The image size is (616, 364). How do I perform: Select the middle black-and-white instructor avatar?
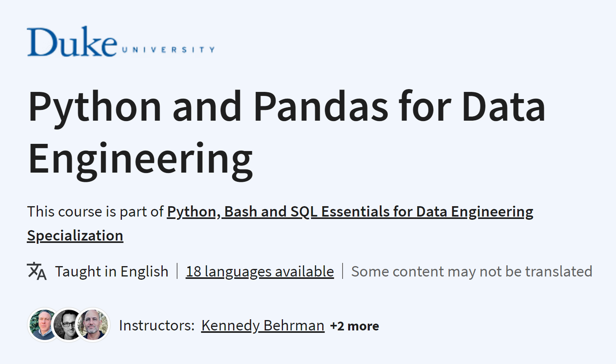[x=68, y=325]
